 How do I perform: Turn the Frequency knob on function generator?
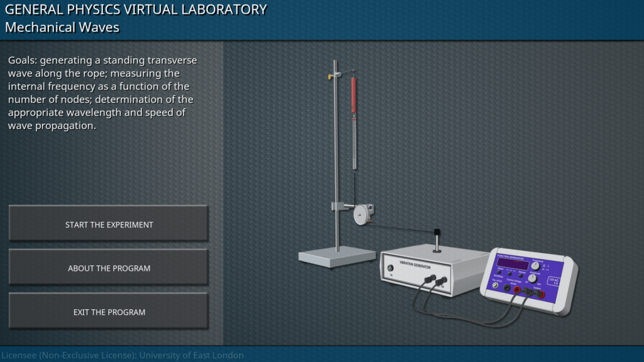535,266
